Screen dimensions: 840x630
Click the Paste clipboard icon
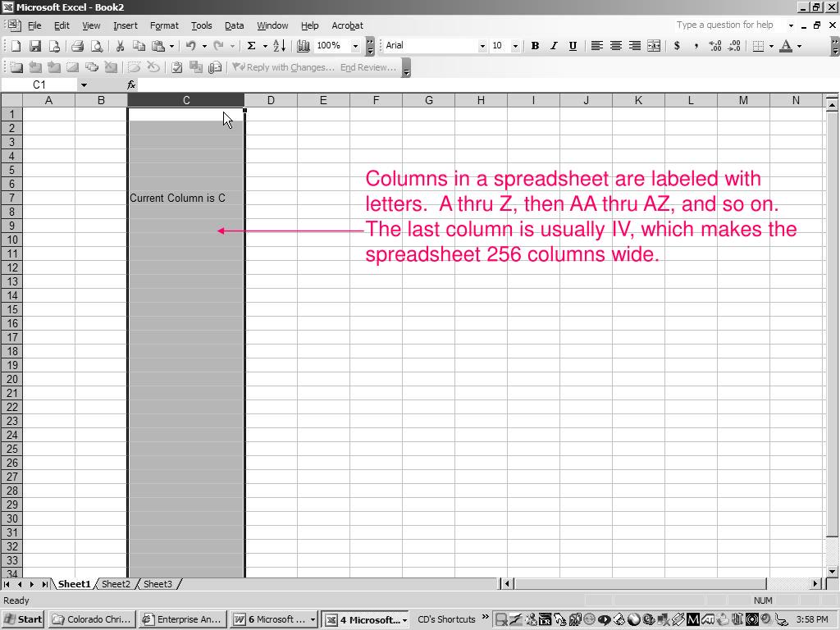pyautogui.click(x=158, y=46)
